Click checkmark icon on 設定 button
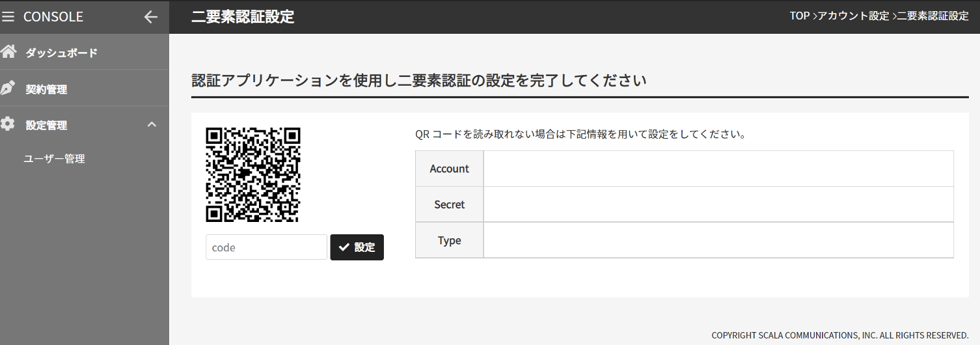This screenshot has width=980, height=345. point(344,247)
